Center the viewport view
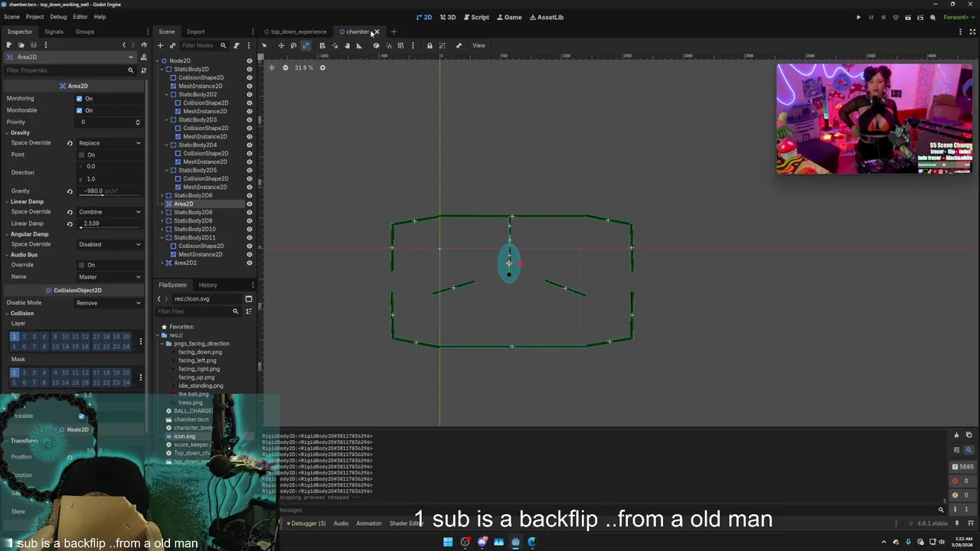980x551 pixels. click(x=271, y=67)
